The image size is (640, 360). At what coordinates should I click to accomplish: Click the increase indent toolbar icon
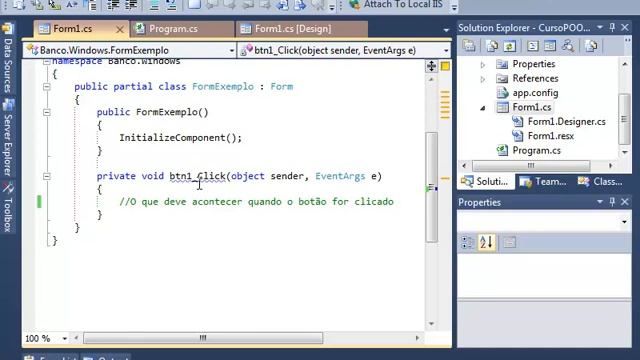coord(131,5)
